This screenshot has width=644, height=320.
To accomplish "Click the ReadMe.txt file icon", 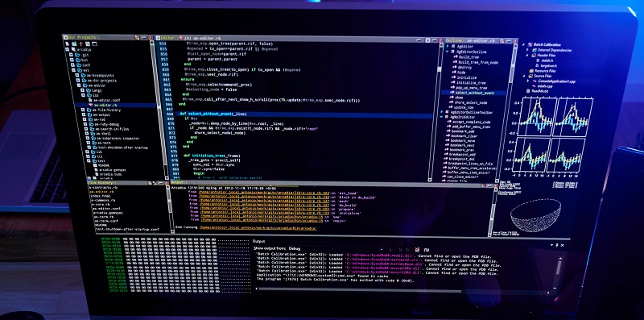I will (x=528, y=91).
